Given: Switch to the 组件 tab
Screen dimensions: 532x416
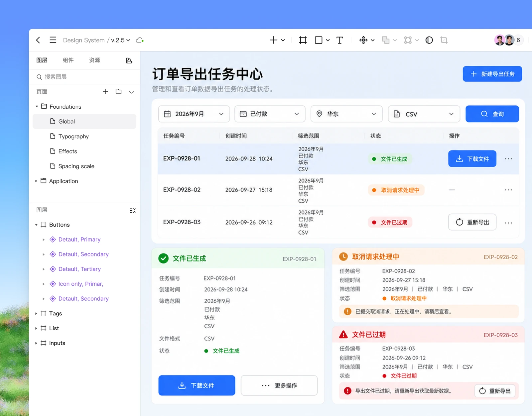Looking at the screenshot, I should [68, 60].
